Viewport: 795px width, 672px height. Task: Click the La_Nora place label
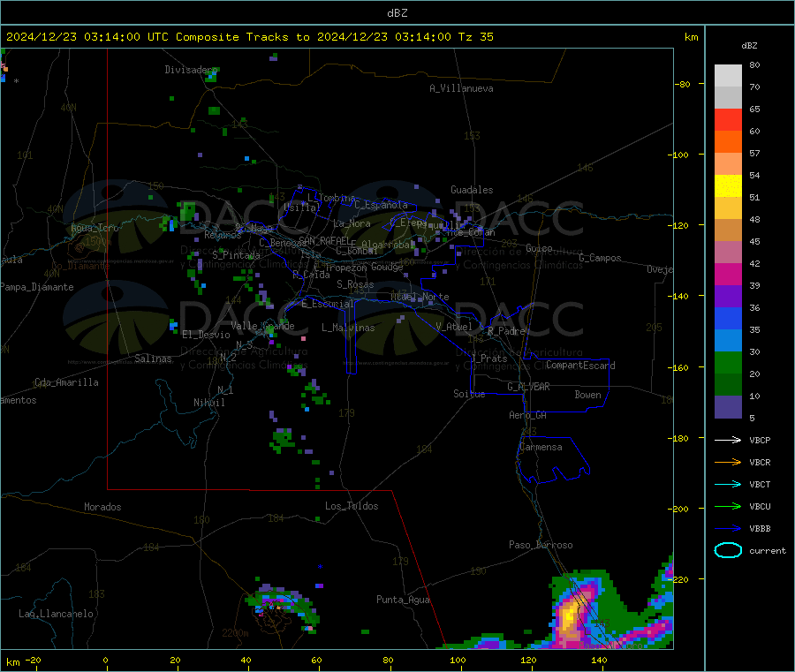pyautogui.click(x=352, y=223)
